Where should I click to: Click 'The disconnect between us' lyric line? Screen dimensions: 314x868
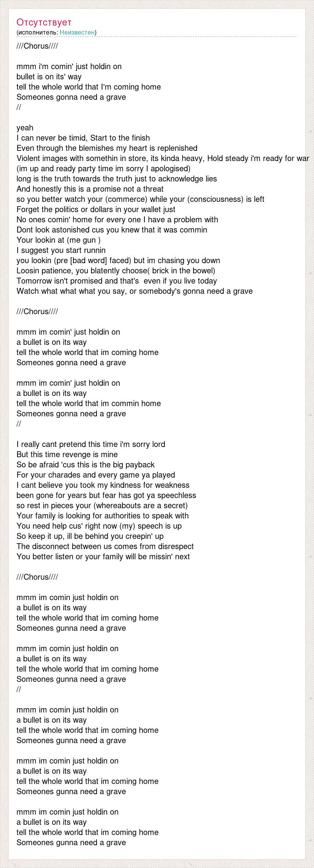[105, 546]
